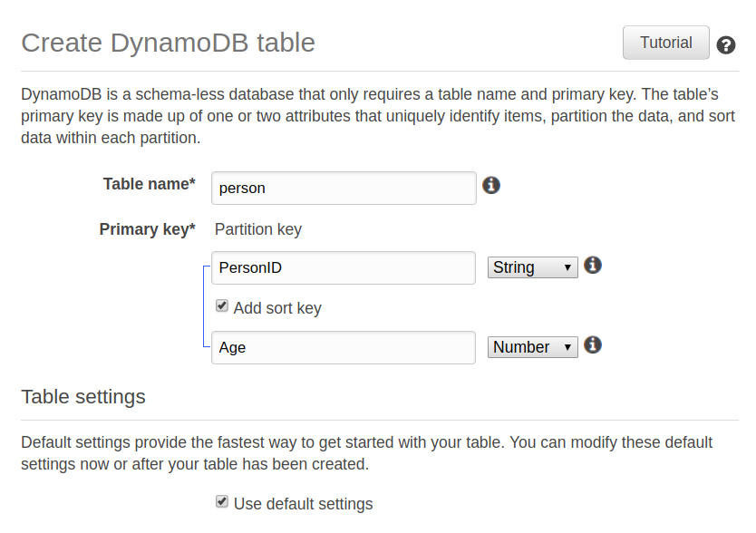Click the info icon beside the Number dropdown
The width and height of the screenshot is (756, 533).
point(593,344)
